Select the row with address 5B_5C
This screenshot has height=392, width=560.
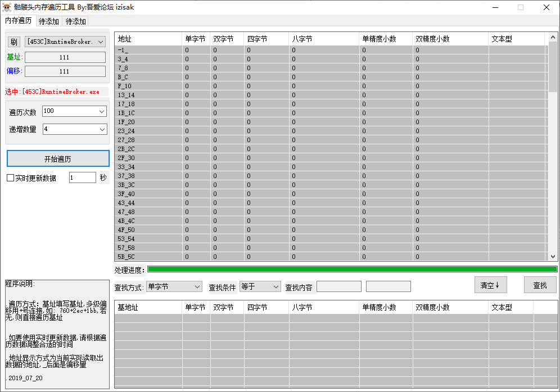pos(331,257)
